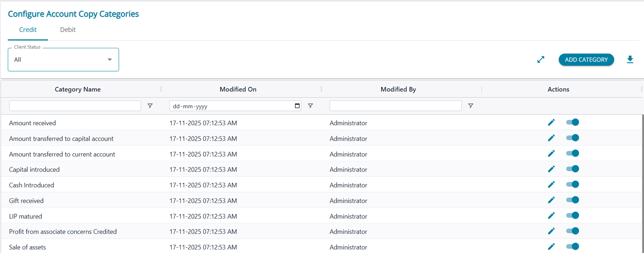Sort by Category Name column header

[x=78, y=90]
